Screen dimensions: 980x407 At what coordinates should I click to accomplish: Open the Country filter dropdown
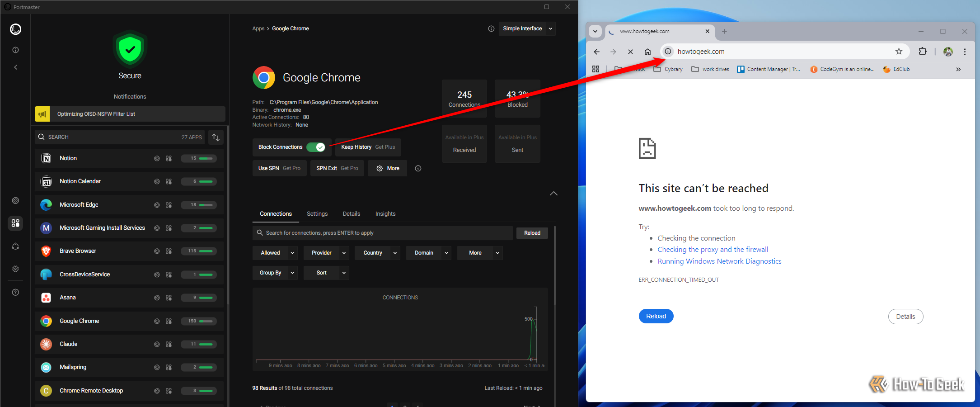click(378, 253)
